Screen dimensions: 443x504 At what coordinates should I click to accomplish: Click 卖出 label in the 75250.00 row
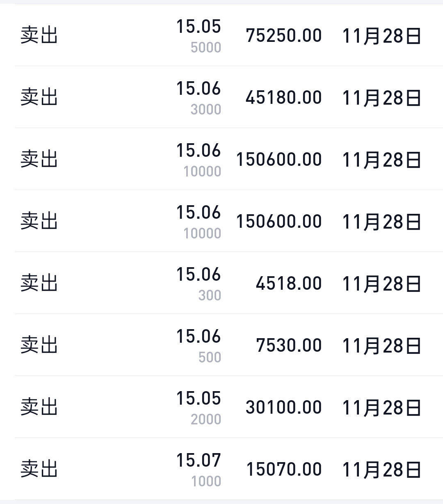click(39, 35)
